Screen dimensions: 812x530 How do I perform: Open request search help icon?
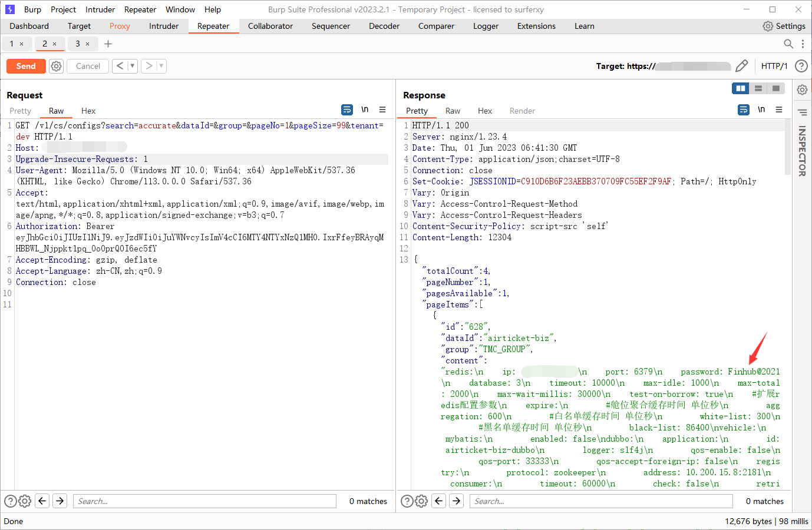11,501
